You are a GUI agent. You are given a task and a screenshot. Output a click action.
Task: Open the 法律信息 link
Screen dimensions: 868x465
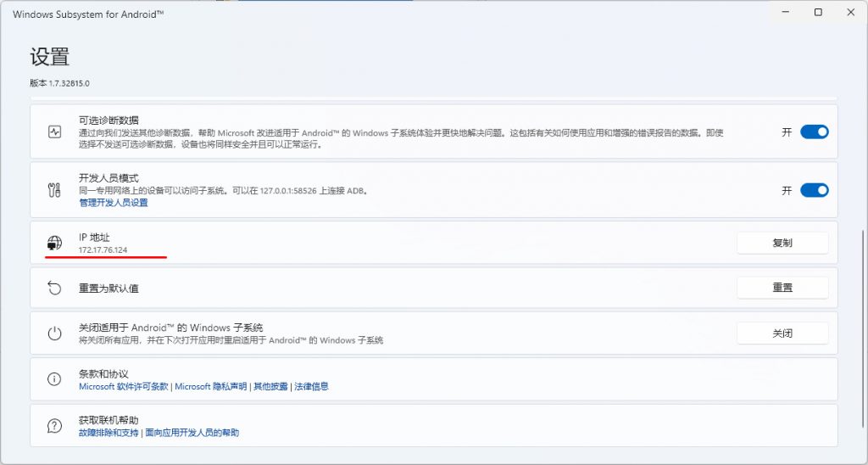tap(311, 386)
